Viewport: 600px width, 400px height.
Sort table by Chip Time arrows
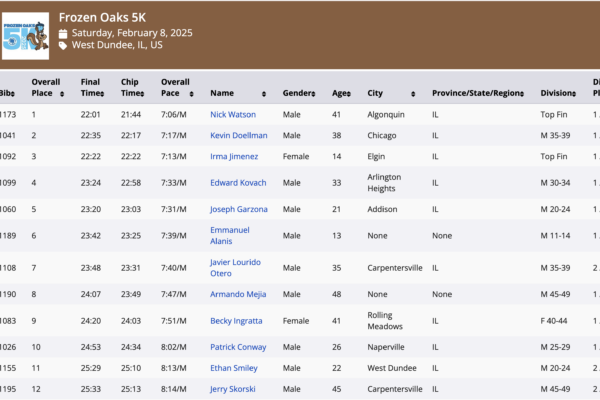(x=145, y=93)
